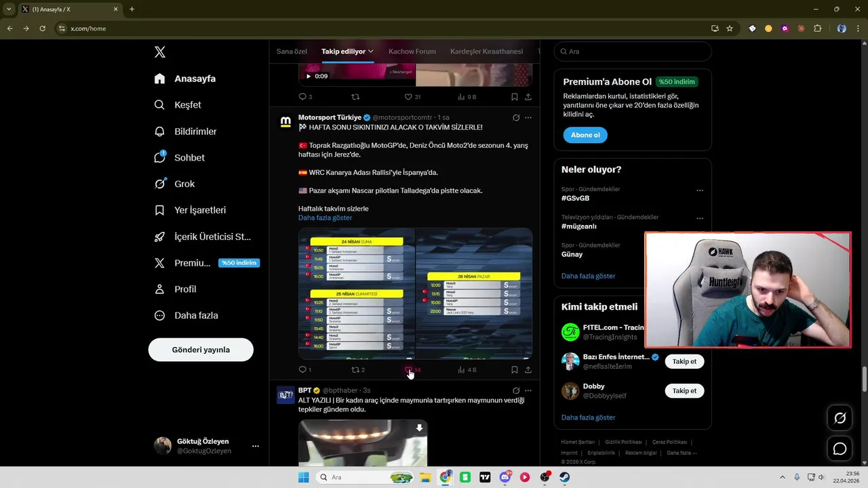Like the Motorsport Türkiye post

coord(412,370)
